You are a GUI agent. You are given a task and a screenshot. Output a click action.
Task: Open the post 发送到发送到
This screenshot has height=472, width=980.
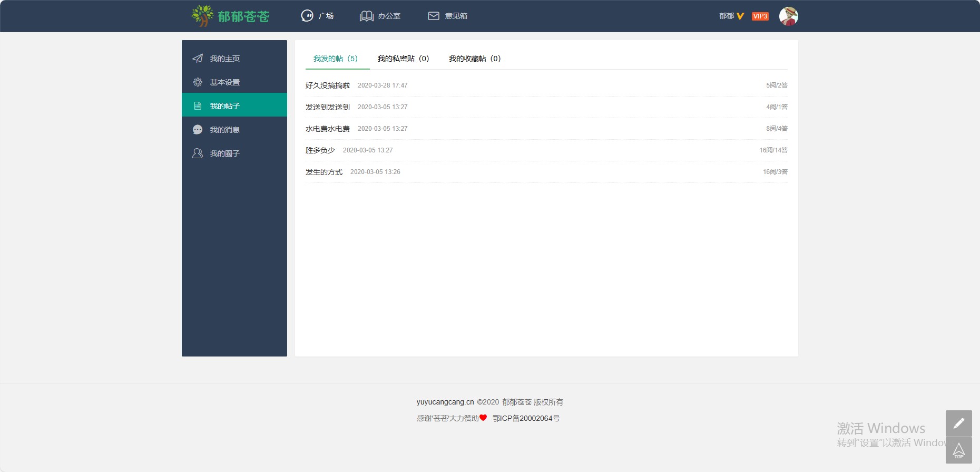328,107
